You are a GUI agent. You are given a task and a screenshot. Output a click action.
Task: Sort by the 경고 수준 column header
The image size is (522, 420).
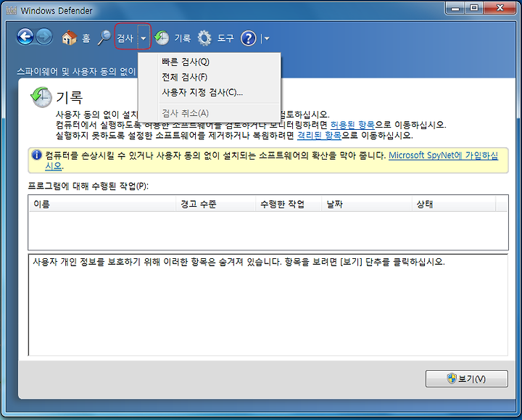point(215,204)
